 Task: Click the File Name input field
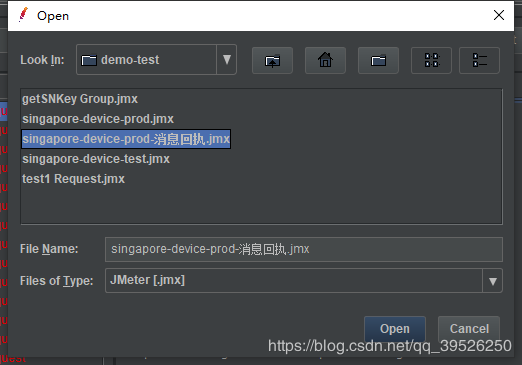point(304,249)
